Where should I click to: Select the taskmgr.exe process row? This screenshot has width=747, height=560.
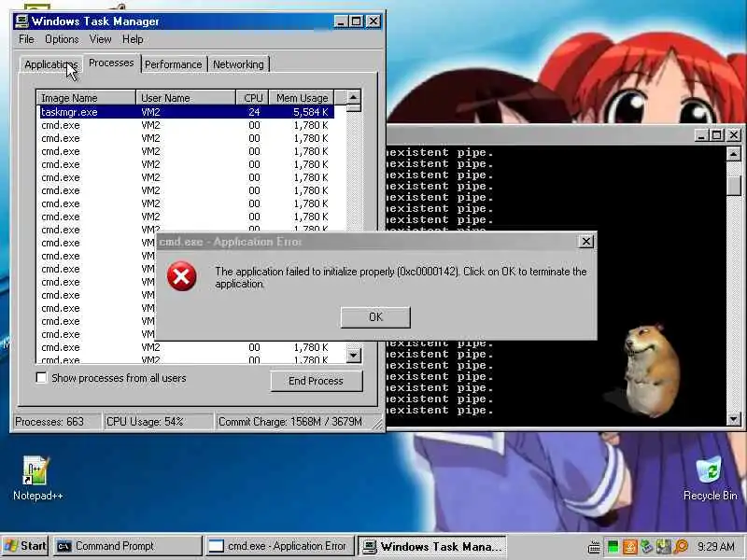(186, 112)
